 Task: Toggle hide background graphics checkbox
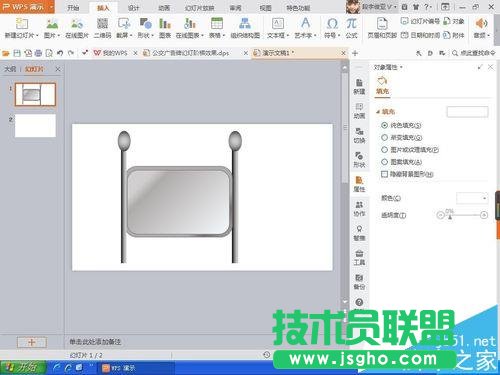pos(384,174)
